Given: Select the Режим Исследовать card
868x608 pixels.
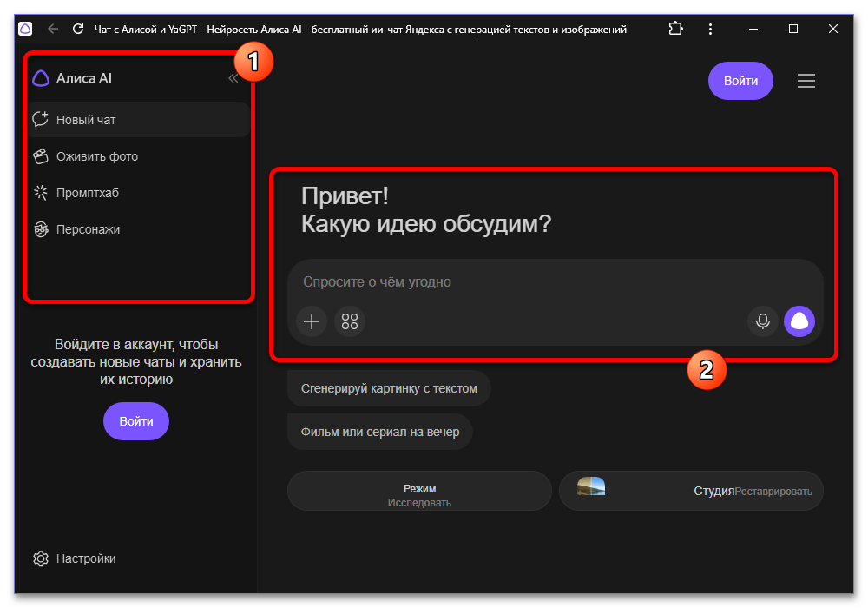Looking at the screenshot, I should point(419,491).
